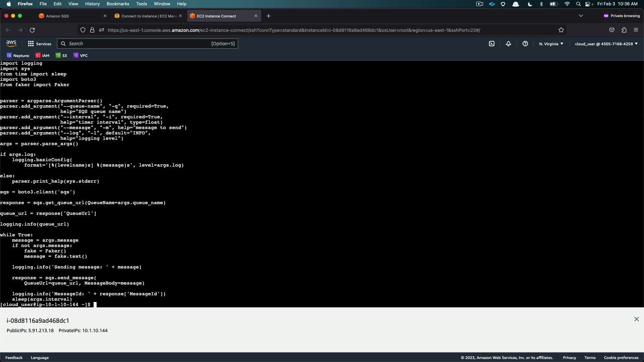The image size is (644, 362).
Task: Open the AWS support help icon
Action: pos(525,44)
